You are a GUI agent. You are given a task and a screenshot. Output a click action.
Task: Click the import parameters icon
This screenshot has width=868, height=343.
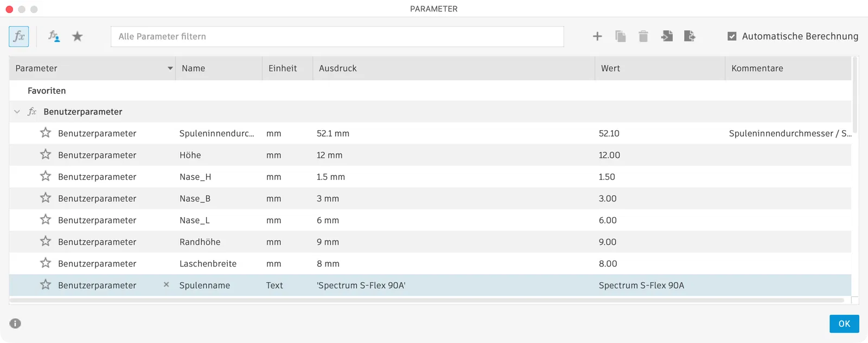667,36
